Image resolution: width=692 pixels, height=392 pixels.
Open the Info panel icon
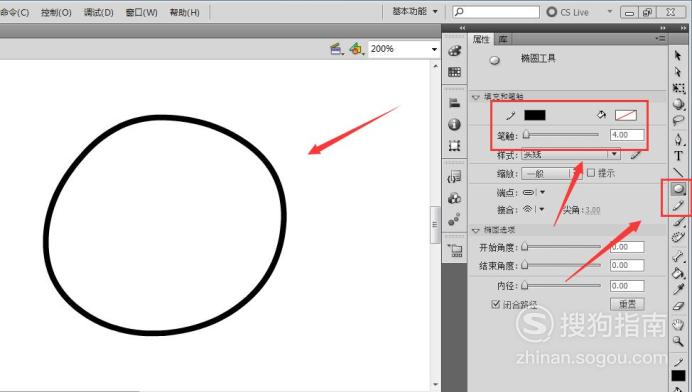455,124
